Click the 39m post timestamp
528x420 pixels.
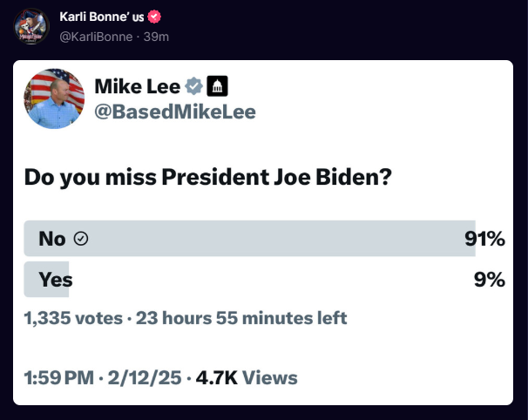(156, 37)
